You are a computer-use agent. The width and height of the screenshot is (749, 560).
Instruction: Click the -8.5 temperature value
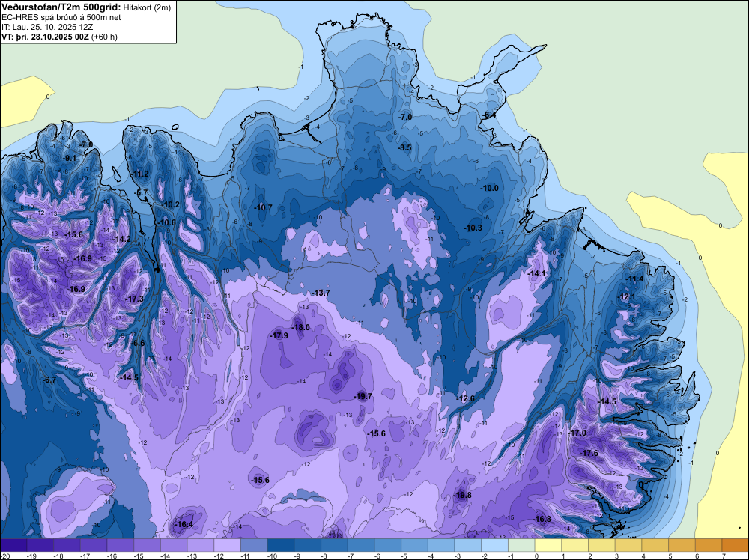(x=404, y=148)
